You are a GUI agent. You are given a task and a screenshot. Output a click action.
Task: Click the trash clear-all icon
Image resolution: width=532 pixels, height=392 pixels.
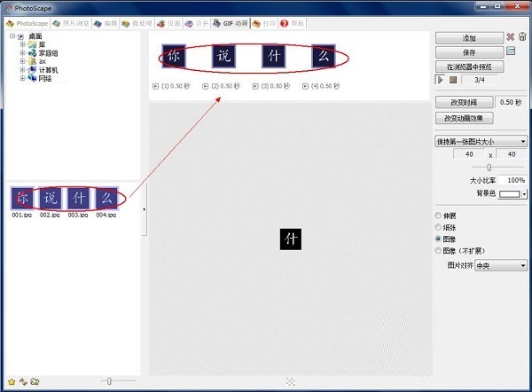pos(522,36)
